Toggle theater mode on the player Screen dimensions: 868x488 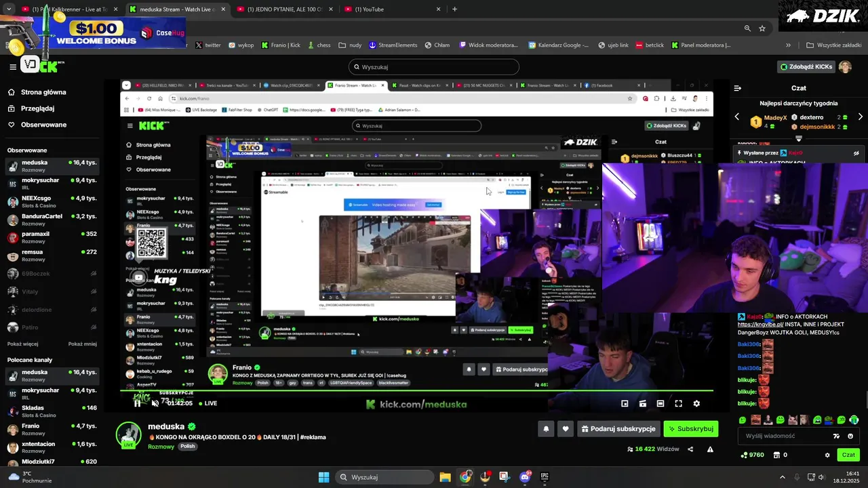click(x=660, y=403)
